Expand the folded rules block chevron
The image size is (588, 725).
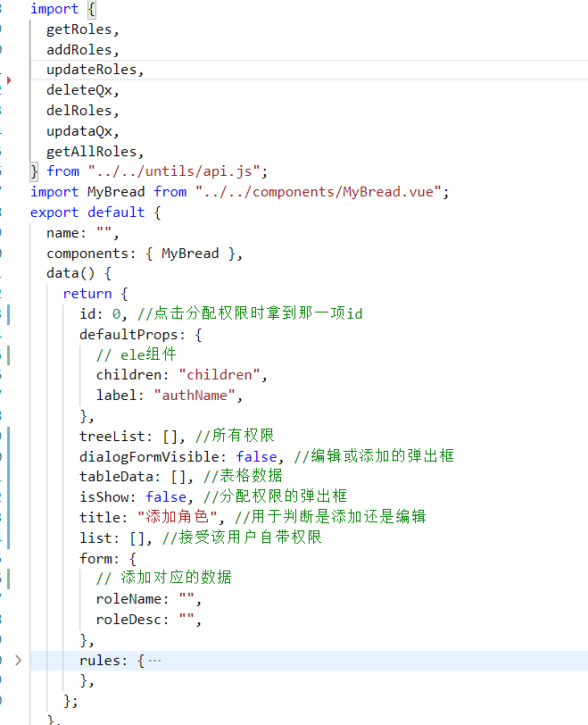[18, 661]
